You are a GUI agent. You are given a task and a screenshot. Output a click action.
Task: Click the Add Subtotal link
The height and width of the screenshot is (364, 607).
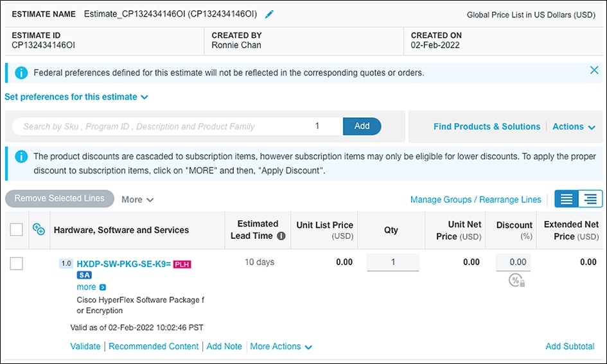pyautogui.click(x=570, y=347)
